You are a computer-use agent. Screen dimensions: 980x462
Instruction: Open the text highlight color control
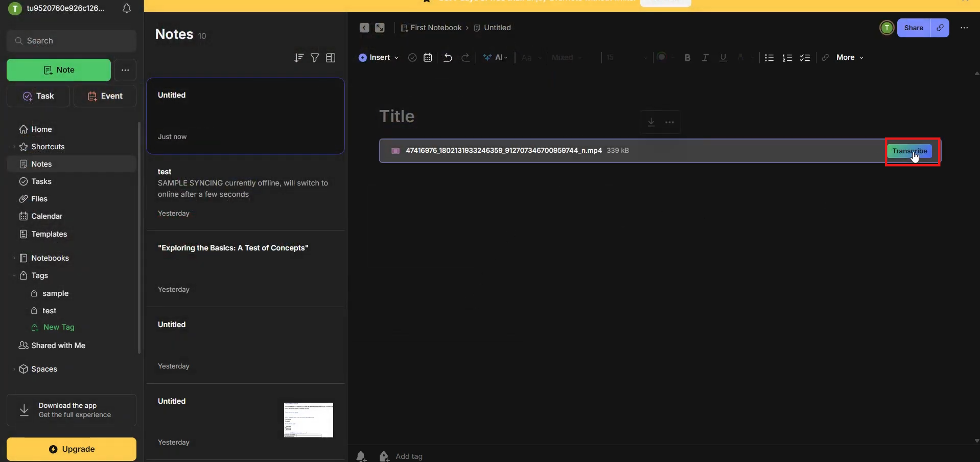click(745, 58)
